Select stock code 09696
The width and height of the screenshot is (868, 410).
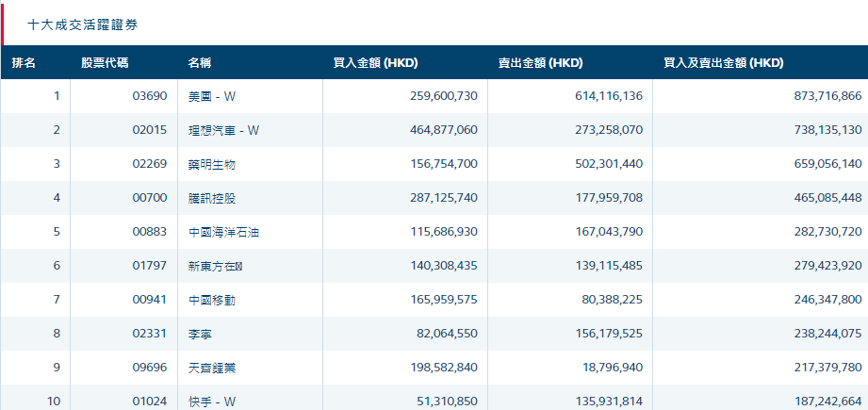[150, 368]
